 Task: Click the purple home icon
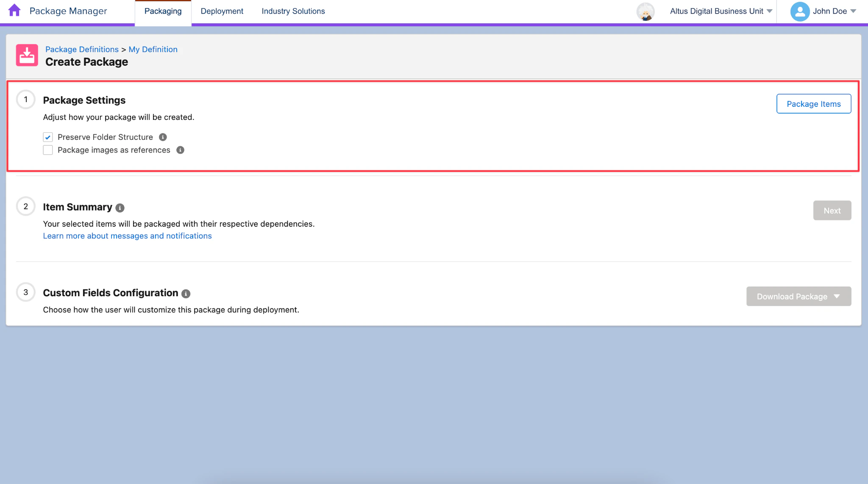14,10
